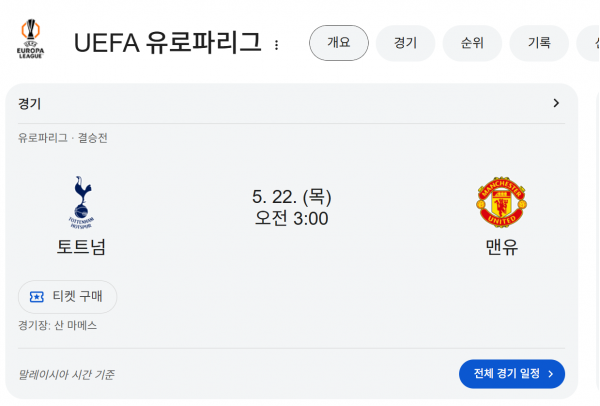Select the 개요 tab
600x406 pixels.
point(339,43)
